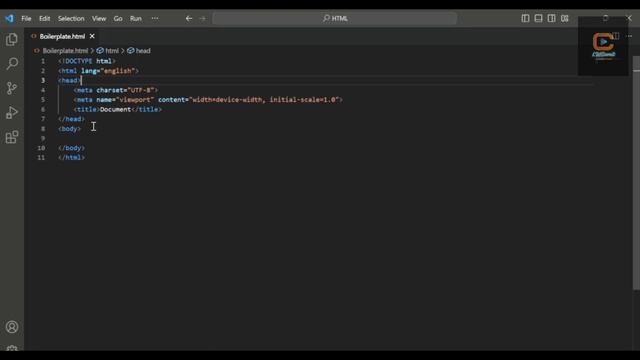The image size is (640, 360).
Task: Open the View menu
Action: (x=99, y=18)
